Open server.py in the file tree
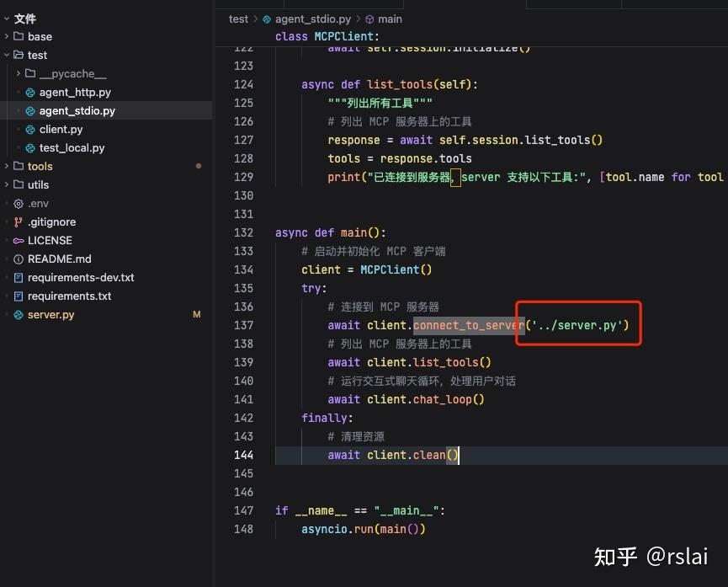Viewport: 728px width, 587px height. tap(50, 315)
